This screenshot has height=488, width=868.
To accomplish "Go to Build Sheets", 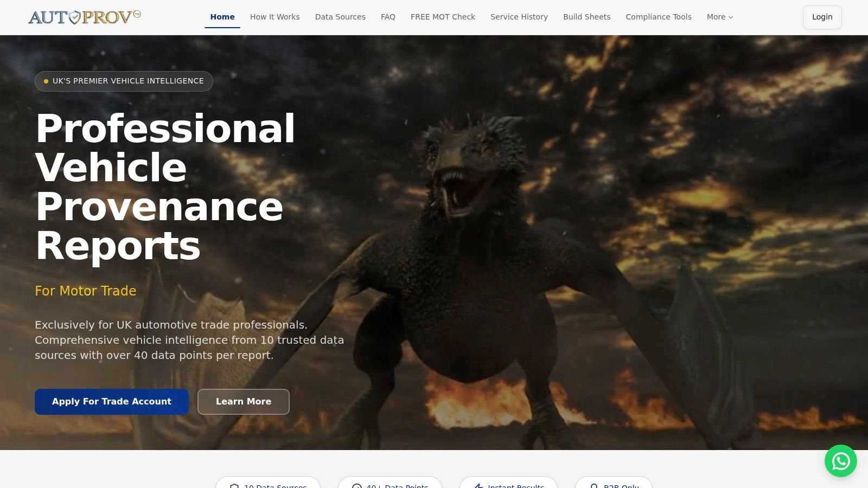I will pyautogui.click(x=586, y=17).
